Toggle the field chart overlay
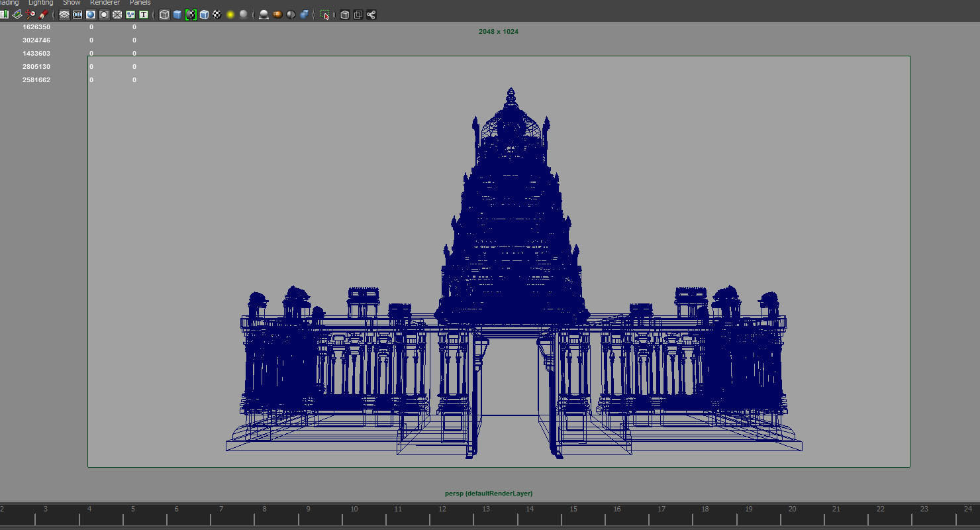This screenshot has width=980, height=530. pos(117,15)
